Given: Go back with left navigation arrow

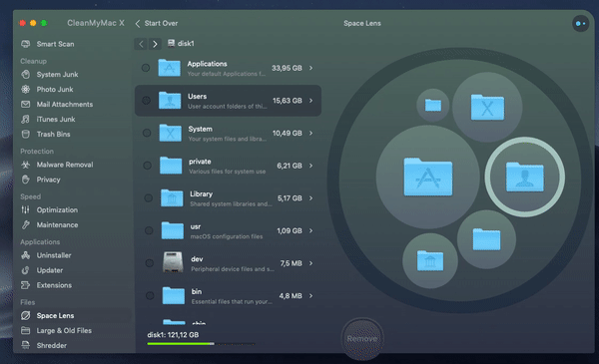Looking at the screenshot, I should [141, 44].
